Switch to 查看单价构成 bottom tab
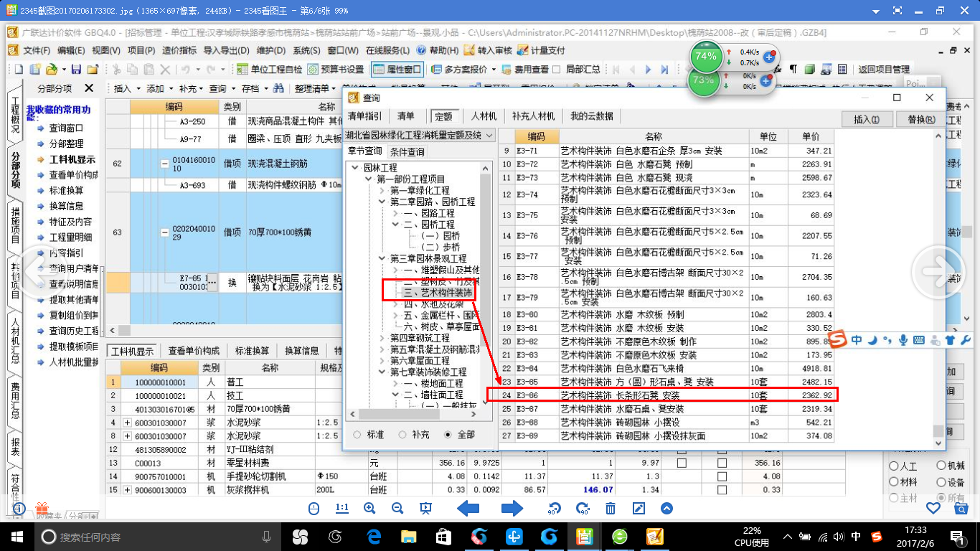The width and height of the screenshot is (980, 551). 193,351
